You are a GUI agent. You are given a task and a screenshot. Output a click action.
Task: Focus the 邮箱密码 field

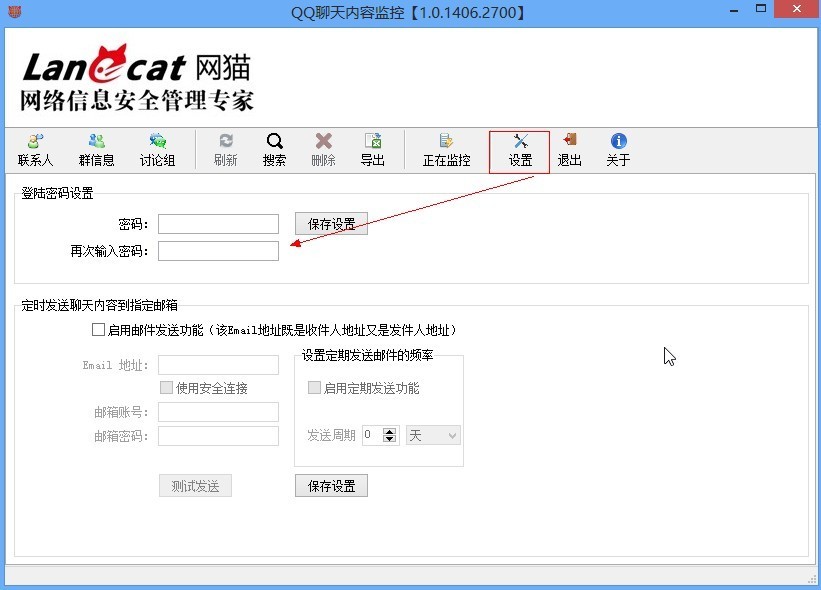[x=218, y=436]
